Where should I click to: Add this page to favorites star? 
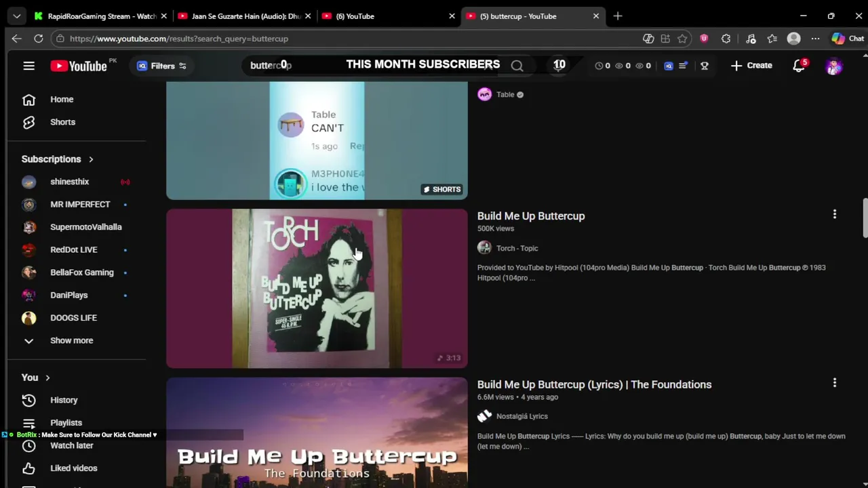point(682,39)
